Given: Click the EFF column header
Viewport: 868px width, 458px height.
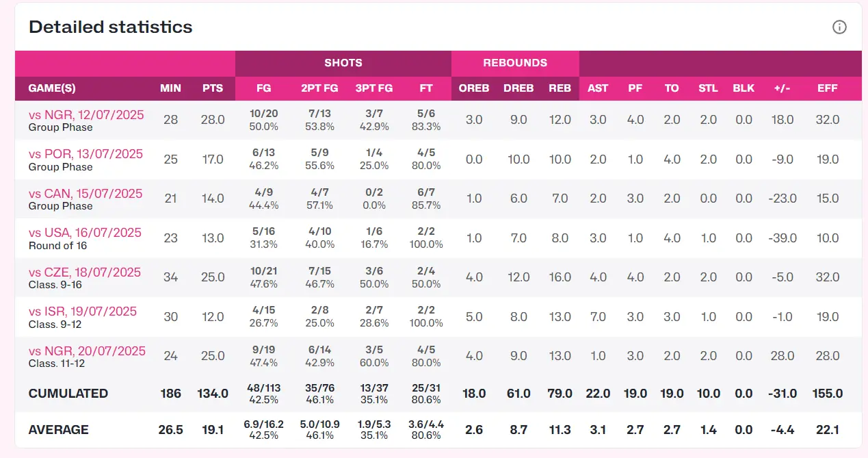Looking at the screenshot, I should coord(828,88).
